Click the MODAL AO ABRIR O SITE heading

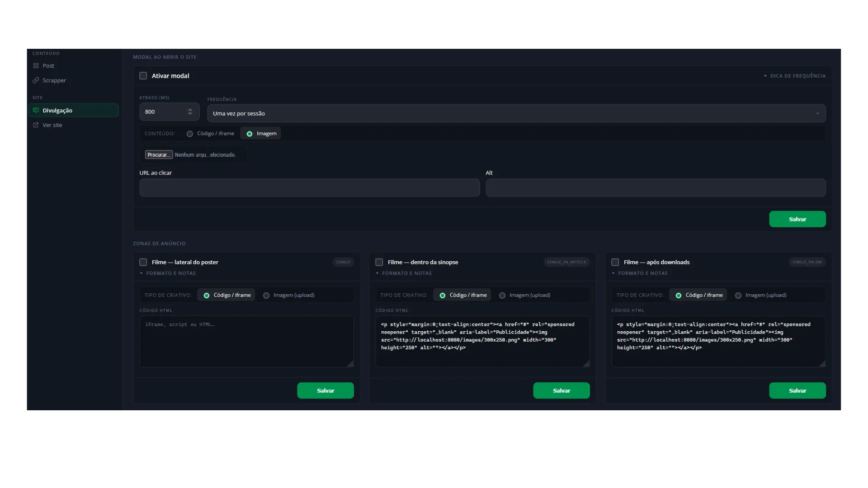[x=165, y=57]
